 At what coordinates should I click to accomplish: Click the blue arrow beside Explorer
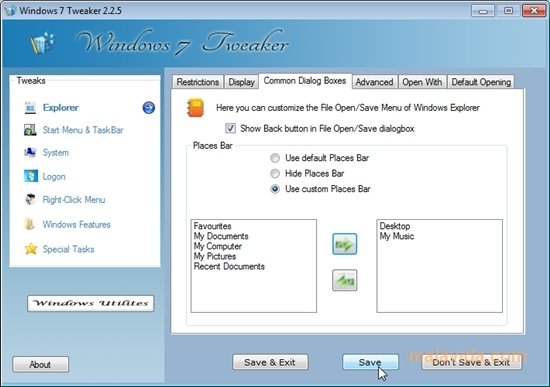point(149,108)
